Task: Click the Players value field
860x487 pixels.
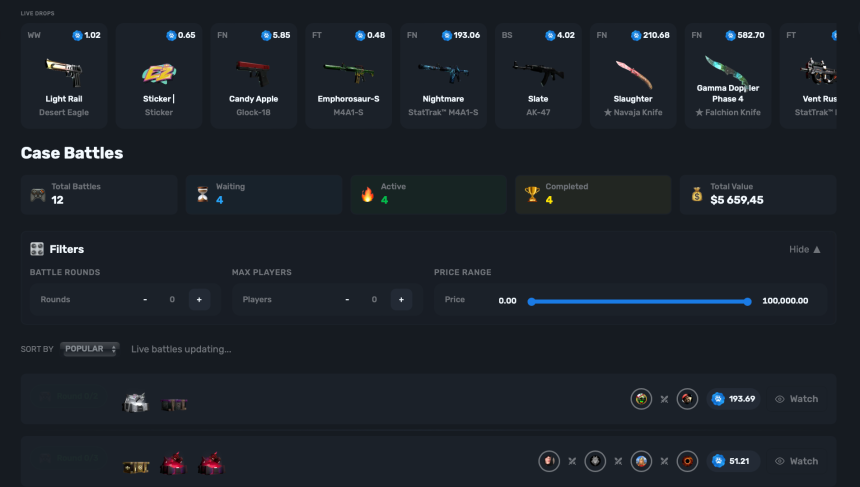Action: tap(374, 299)
